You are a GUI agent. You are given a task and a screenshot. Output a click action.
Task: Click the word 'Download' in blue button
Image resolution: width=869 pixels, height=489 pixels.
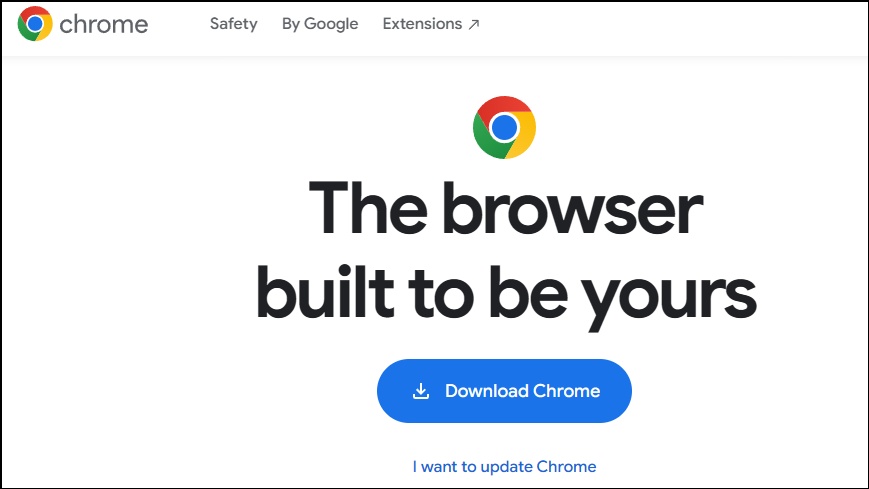coord(487,391)
